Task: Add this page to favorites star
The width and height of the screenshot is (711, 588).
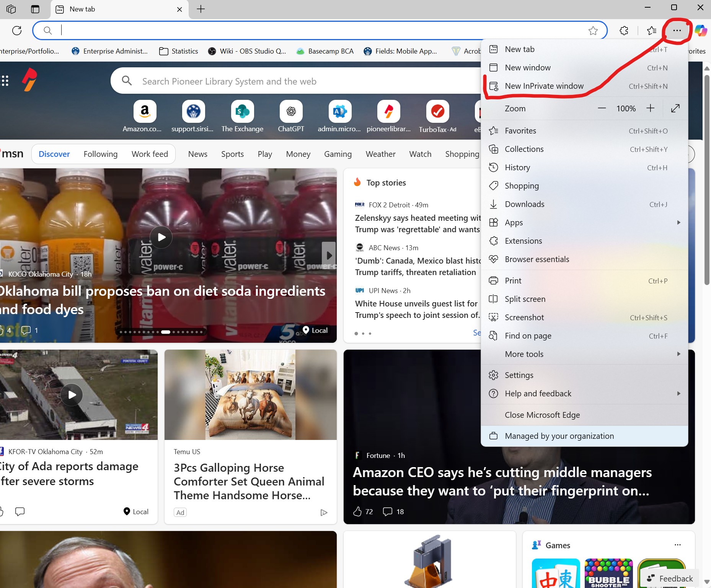Action: point(593,31)
